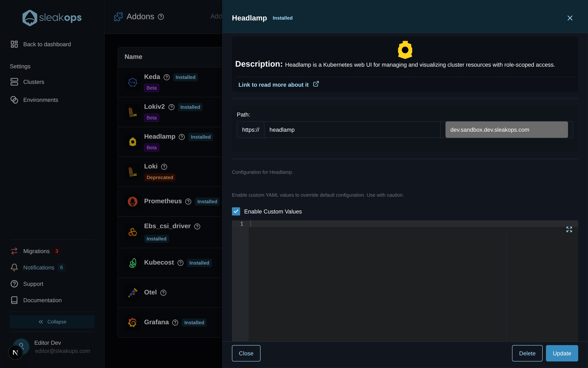588x368 pixels.
Task: Open the dev.sandbox.dev.sleakops.com domain dropdown
Action: pos(506,130)
